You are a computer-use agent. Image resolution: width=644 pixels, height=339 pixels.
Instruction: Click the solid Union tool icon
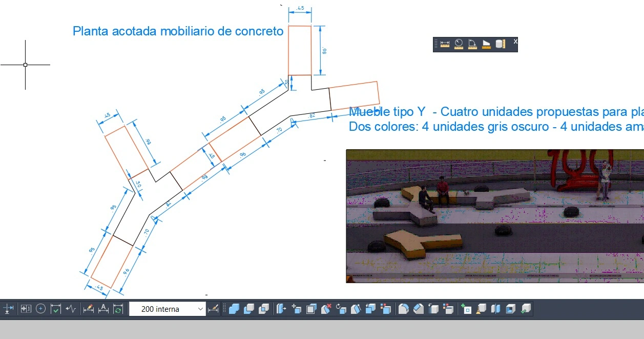coord(234,309)
